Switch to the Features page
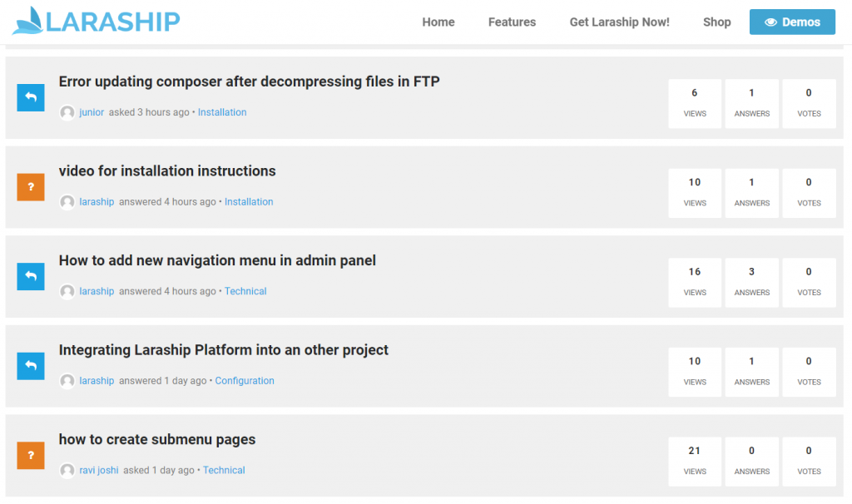 pos(512,22)
